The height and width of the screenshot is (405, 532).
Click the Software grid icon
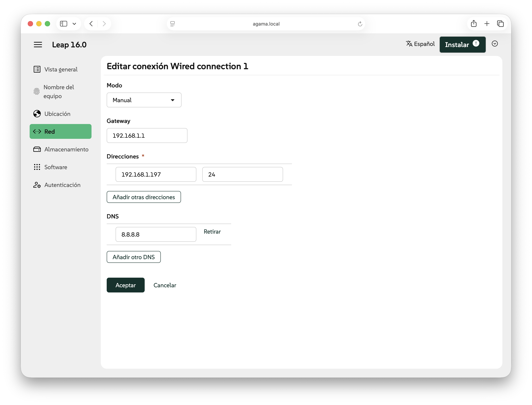(37, 167)
